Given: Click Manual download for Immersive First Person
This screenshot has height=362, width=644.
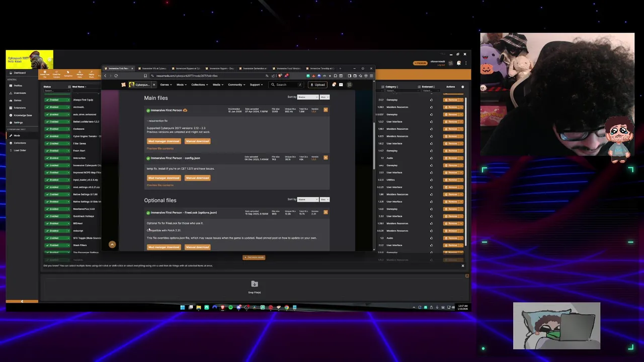Looking at the screenshot, I should [x=197, y=141].
